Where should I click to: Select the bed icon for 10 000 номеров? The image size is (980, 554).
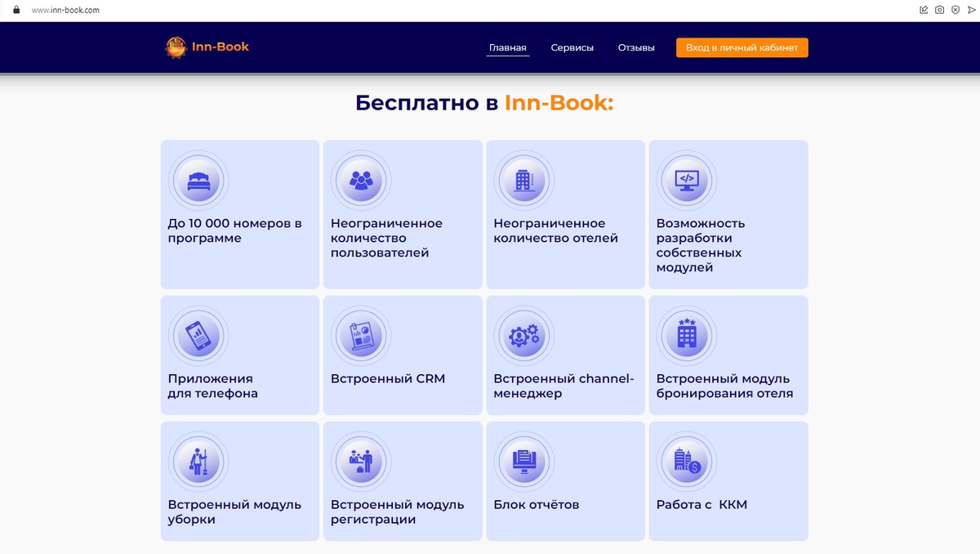198,180
